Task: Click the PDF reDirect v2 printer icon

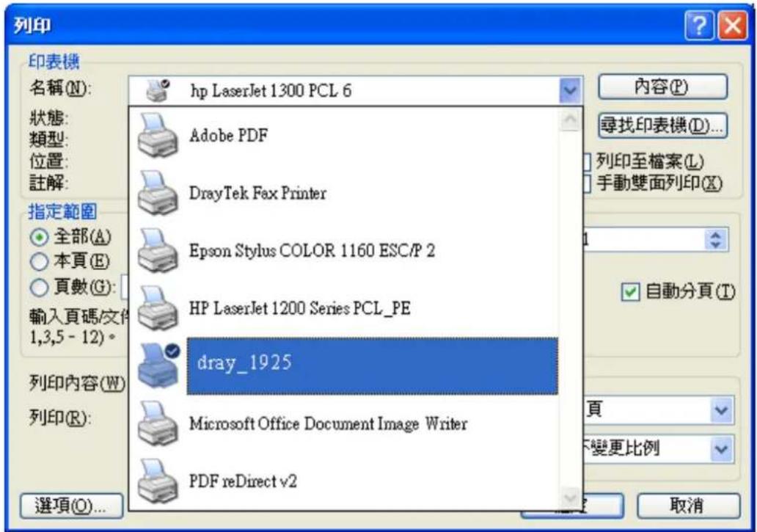Action: tap(158, 481)
